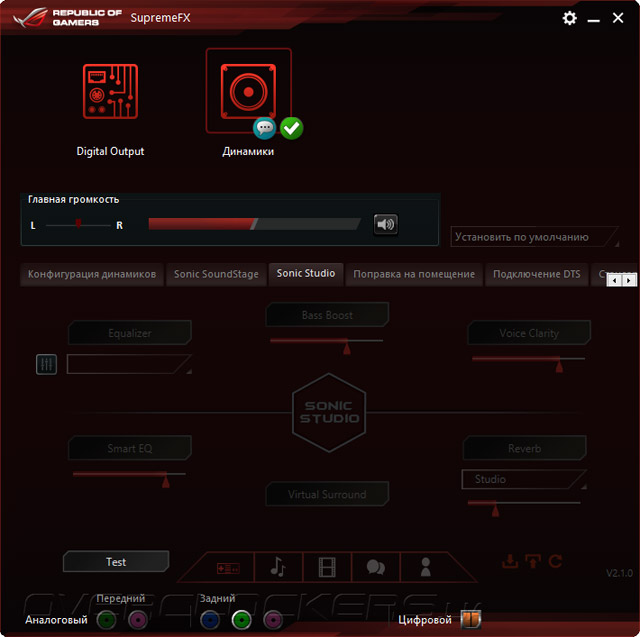640x637 pixels.
Task: Switch to Конфигурация динамиков tab
Action: point(92,274)
